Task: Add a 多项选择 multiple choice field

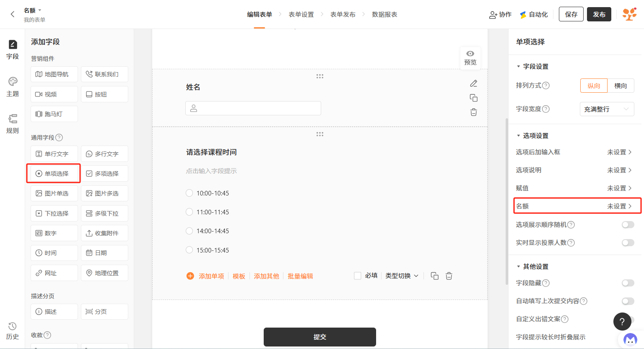Action: click(x=104, y=174)
